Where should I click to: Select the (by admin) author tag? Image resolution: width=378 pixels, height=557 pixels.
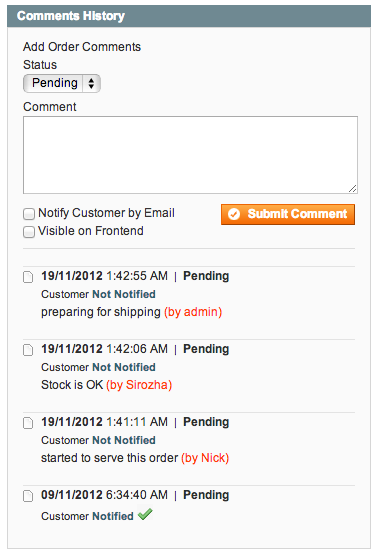click(193, 312)
